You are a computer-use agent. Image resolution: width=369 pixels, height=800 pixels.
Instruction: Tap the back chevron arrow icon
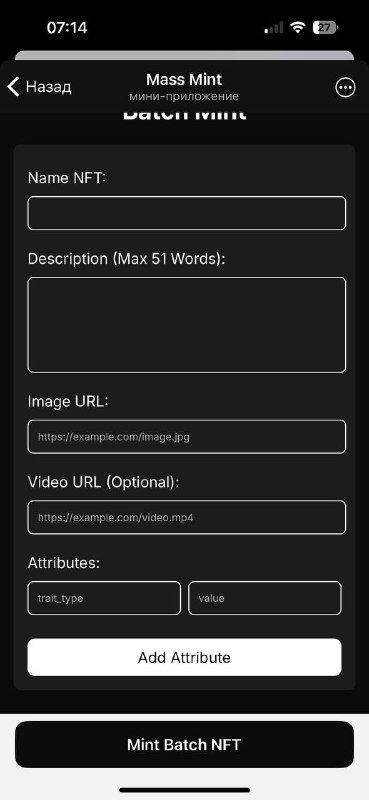point(13,87)
